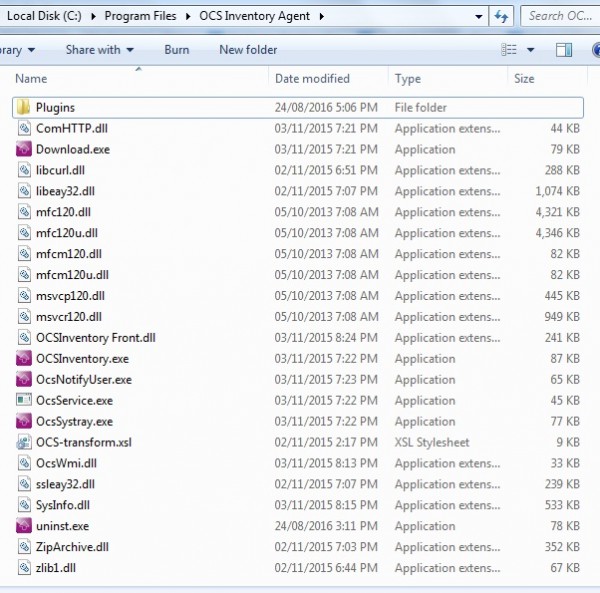Click the OCS-transform.xsl stylesheet icon

24,442
